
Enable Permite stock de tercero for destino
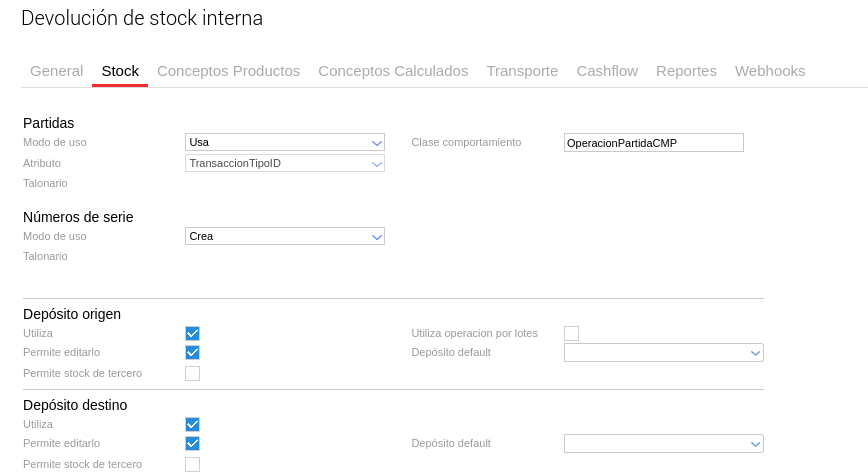tap(193, 465)
